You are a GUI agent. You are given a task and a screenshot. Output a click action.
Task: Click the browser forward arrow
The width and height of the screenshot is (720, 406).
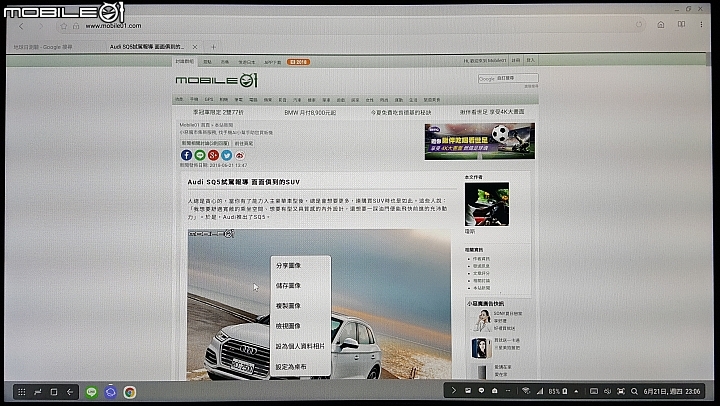pos(40,26)
